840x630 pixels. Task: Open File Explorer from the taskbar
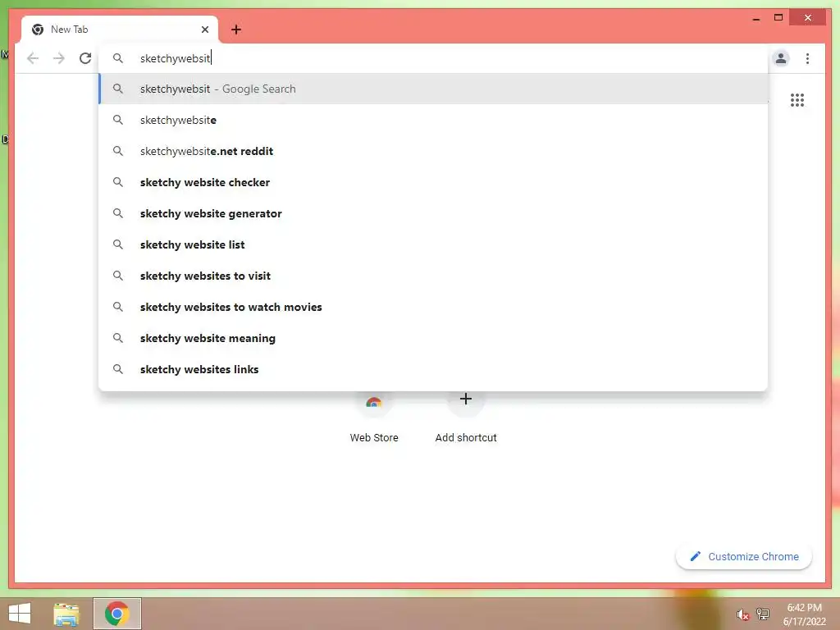point(66,614)
